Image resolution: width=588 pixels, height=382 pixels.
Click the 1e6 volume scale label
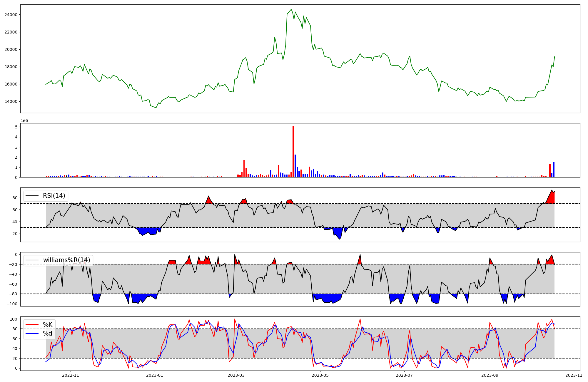[24, 121]
